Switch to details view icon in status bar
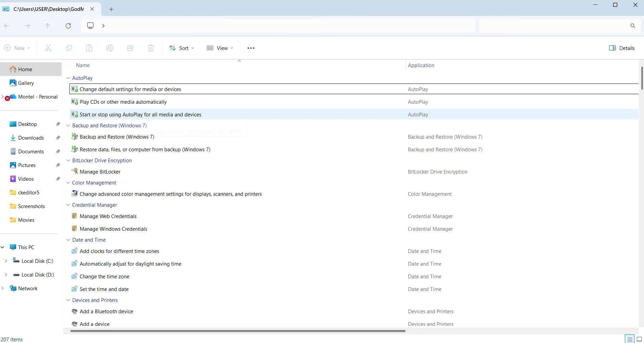The height and width of the screenshot is (343, 644). (630, 339)
